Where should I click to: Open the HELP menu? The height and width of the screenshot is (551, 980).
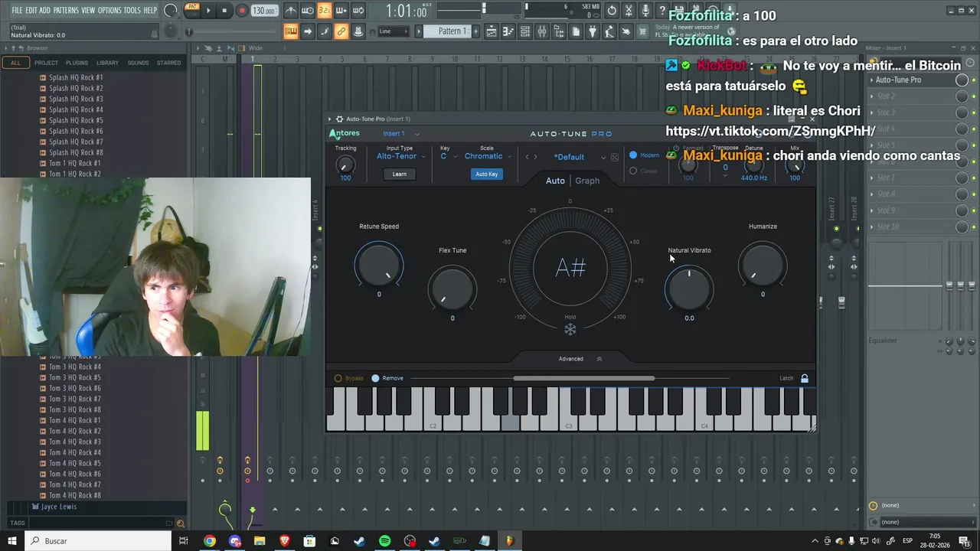tap(150, 10)
